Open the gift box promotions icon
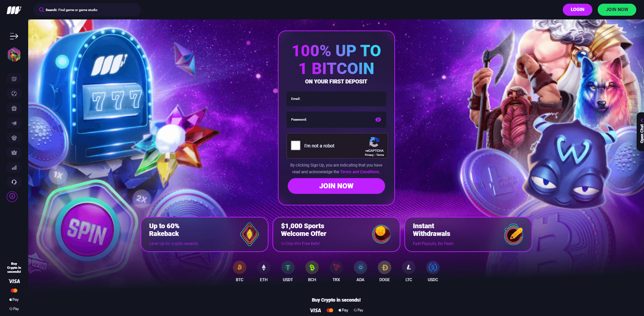 [x=14, y=108]
